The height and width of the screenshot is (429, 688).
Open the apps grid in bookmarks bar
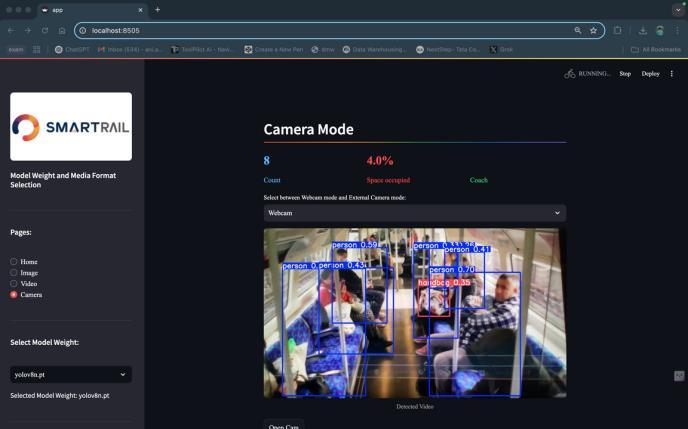[x=36, y=50]
